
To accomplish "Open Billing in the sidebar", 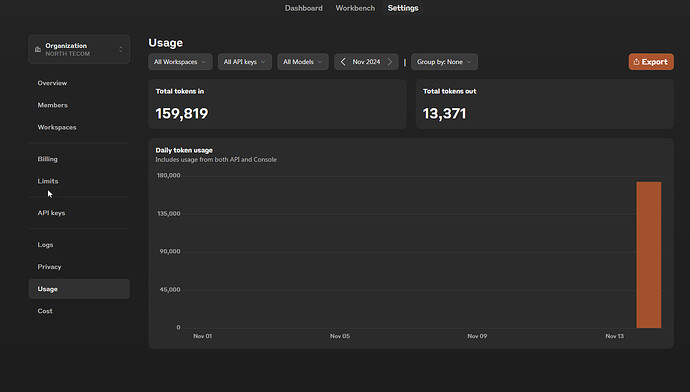I will coord(48,159).
